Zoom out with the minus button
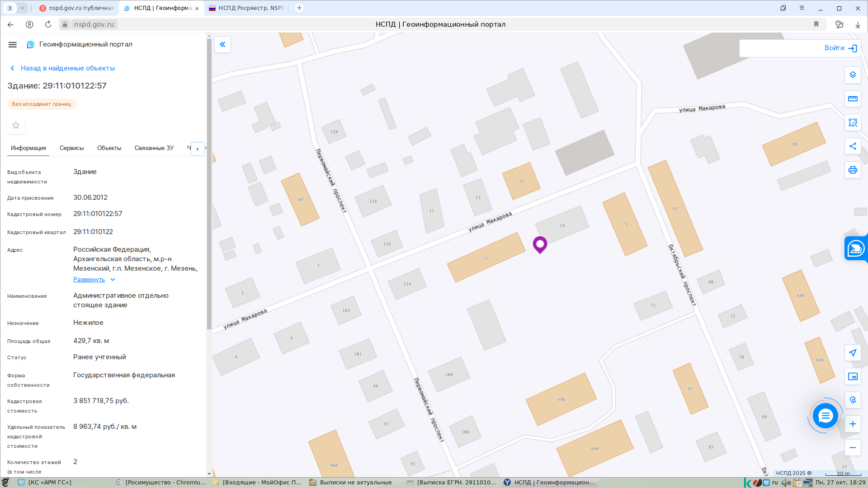The image size is (868, 488). 853,448
